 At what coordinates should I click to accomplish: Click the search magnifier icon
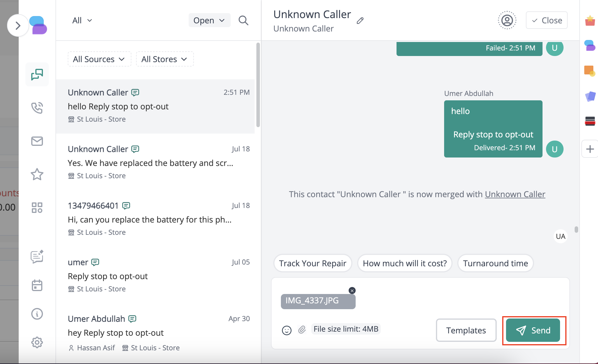click(243, 20)
